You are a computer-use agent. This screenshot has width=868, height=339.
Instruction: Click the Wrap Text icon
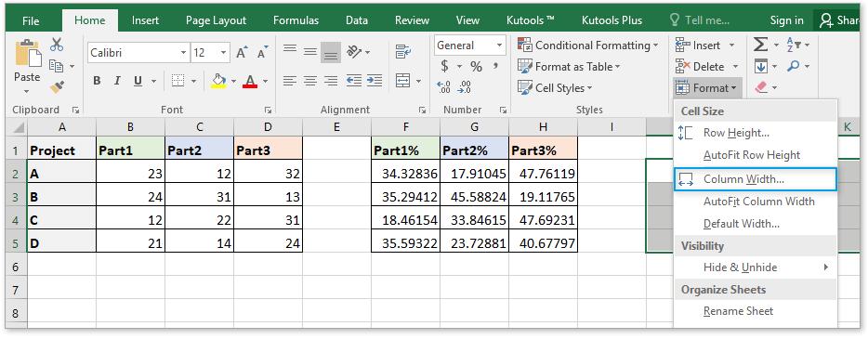pos(402,53)
